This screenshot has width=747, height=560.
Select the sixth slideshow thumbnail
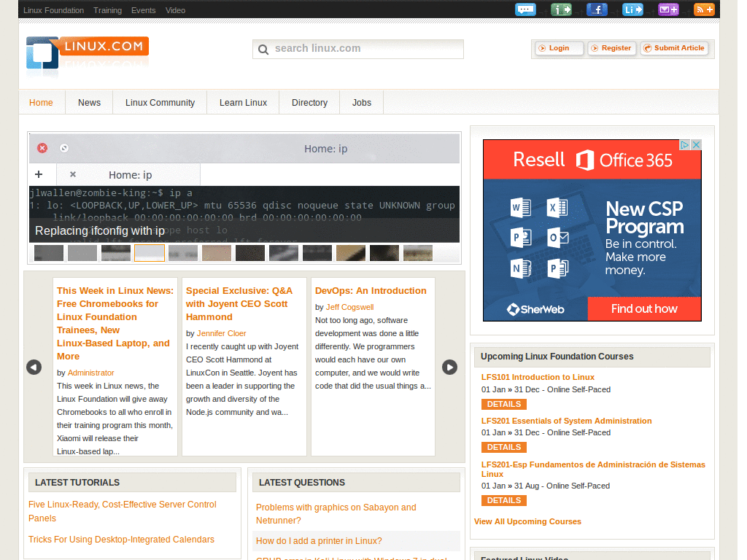(217, 253)
